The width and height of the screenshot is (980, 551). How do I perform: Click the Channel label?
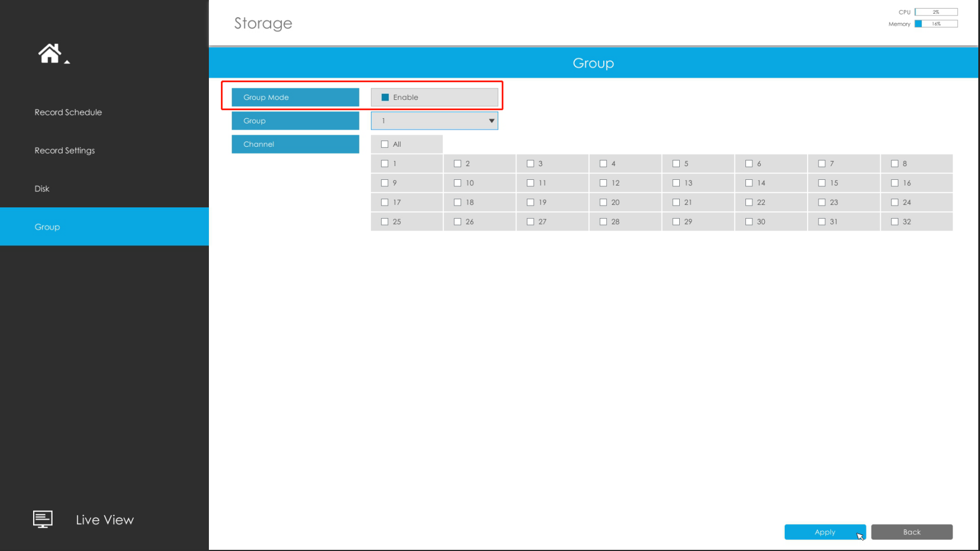[295, 144]
